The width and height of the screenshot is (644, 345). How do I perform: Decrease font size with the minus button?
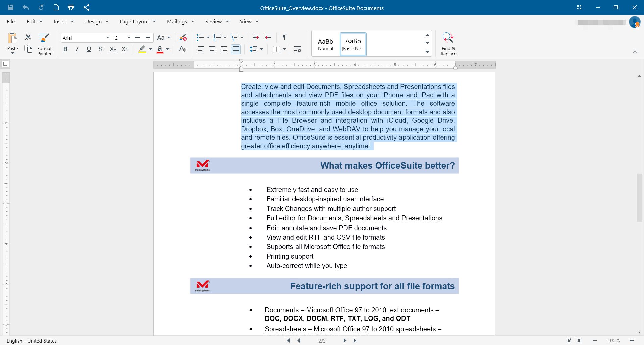pyautogui.click(x=137, y=38)
